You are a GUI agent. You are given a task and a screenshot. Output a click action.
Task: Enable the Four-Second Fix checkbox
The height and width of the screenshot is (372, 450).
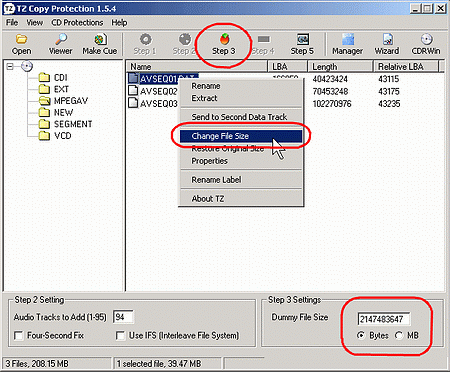tap(19, 335)
